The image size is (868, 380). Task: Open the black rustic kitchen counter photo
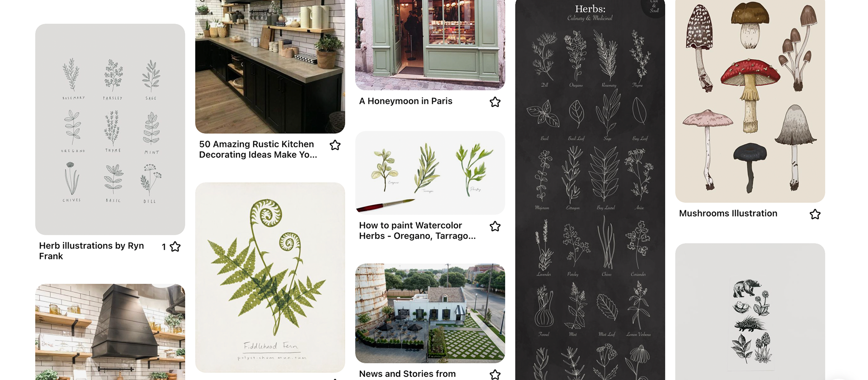(x=270, y=66)
